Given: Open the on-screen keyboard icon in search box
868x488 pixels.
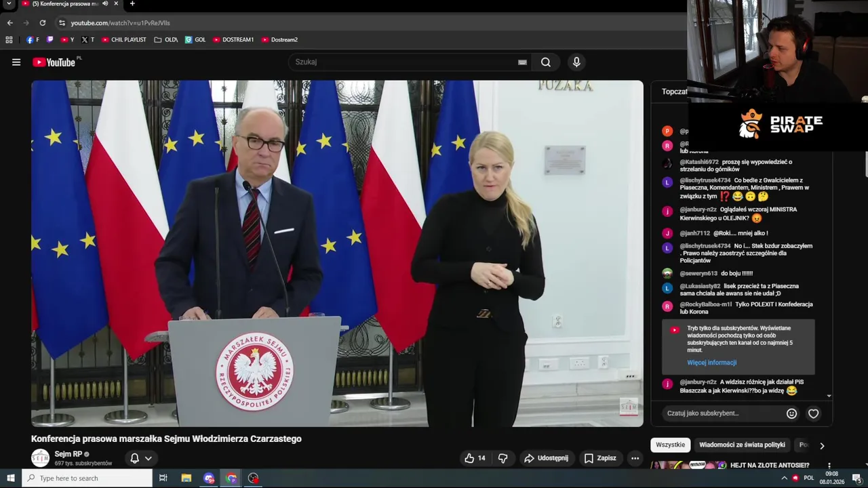Looking at the screenshot, I should [522, 62].
